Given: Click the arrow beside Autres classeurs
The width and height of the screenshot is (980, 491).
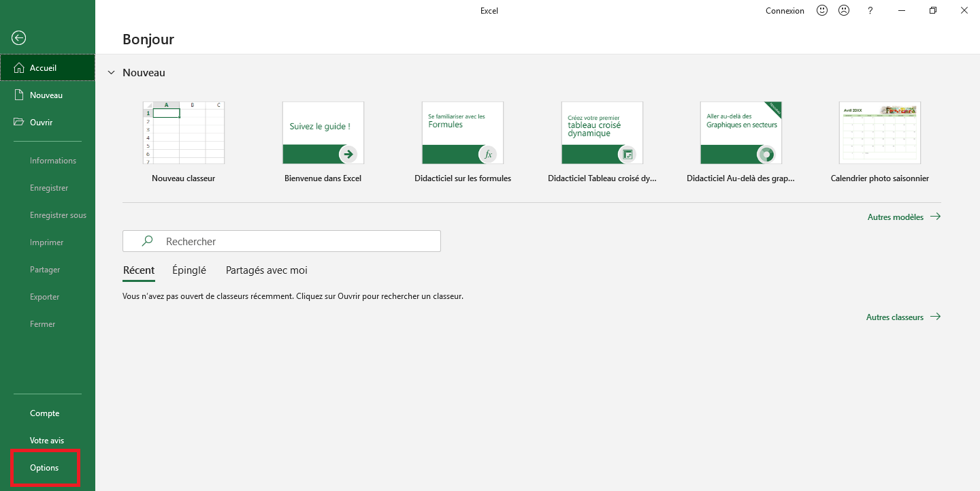Looking at the screenshot, I should pos(935,317).
